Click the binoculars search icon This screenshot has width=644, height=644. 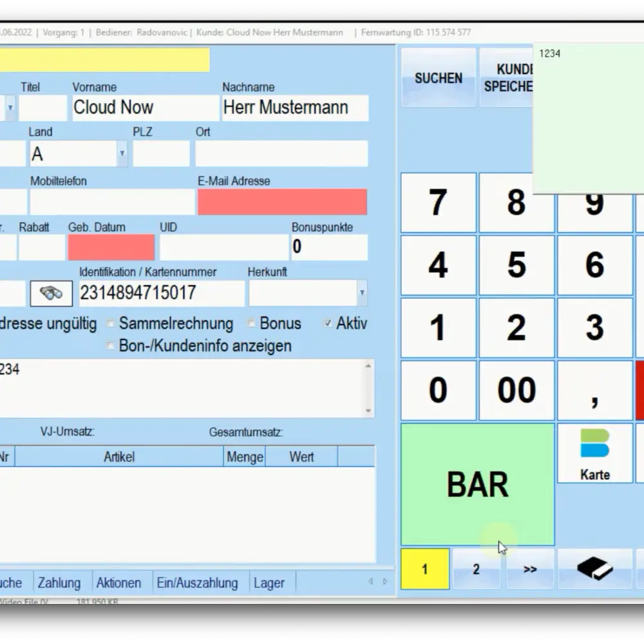click(x=51, y=294)
